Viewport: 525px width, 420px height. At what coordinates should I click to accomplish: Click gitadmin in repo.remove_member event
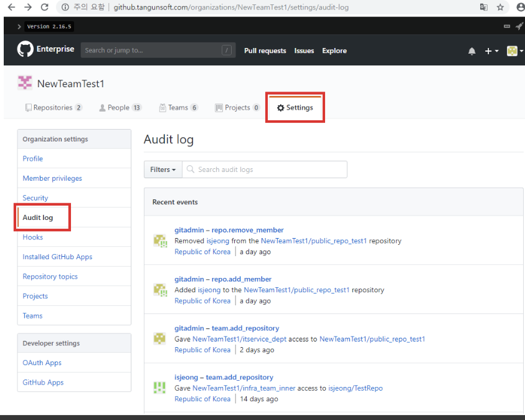[x=189, y=230]
